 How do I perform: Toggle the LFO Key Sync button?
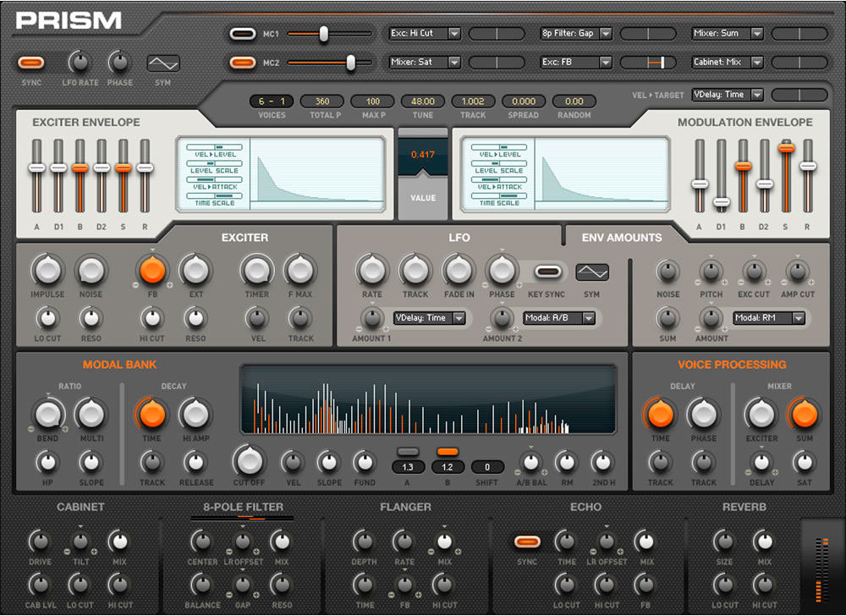pyautogui.click(x=547, y=272)
